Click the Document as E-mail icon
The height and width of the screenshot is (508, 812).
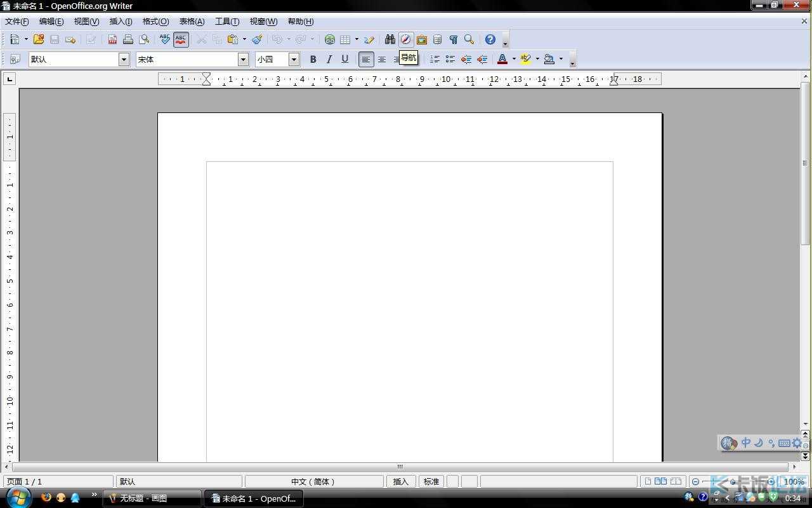(x=70, y=39)
